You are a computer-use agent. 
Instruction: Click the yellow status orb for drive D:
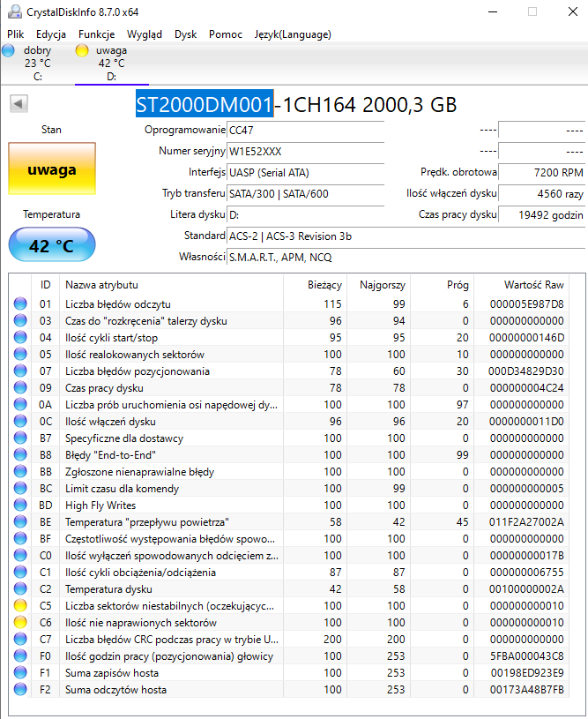coord(82,50)
